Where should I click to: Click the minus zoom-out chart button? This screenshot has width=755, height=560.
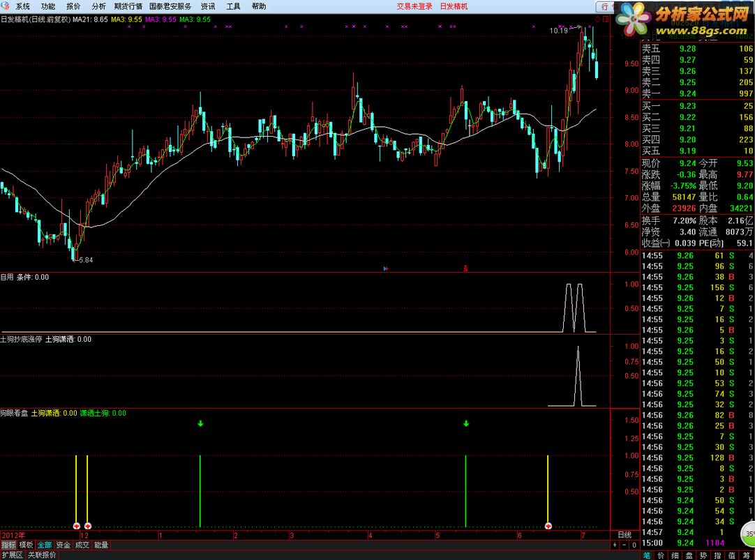coord(625,545)
